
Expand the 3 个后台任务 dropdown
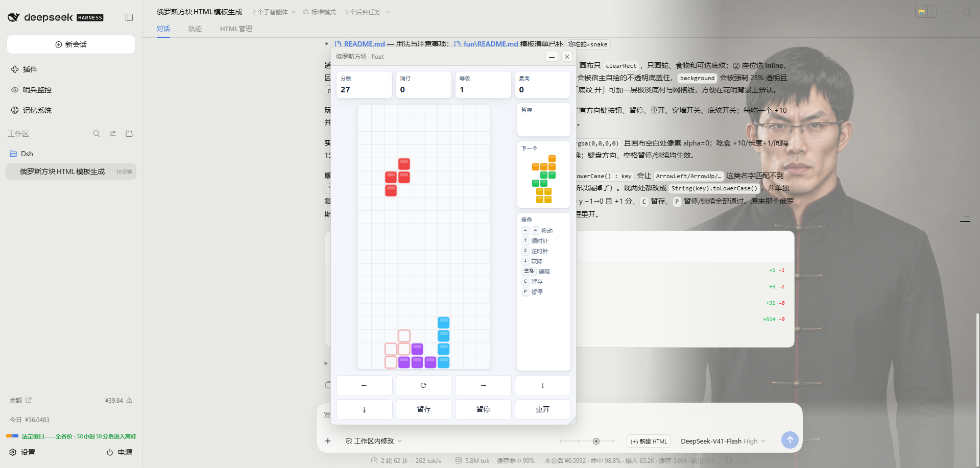click(367, 12)
